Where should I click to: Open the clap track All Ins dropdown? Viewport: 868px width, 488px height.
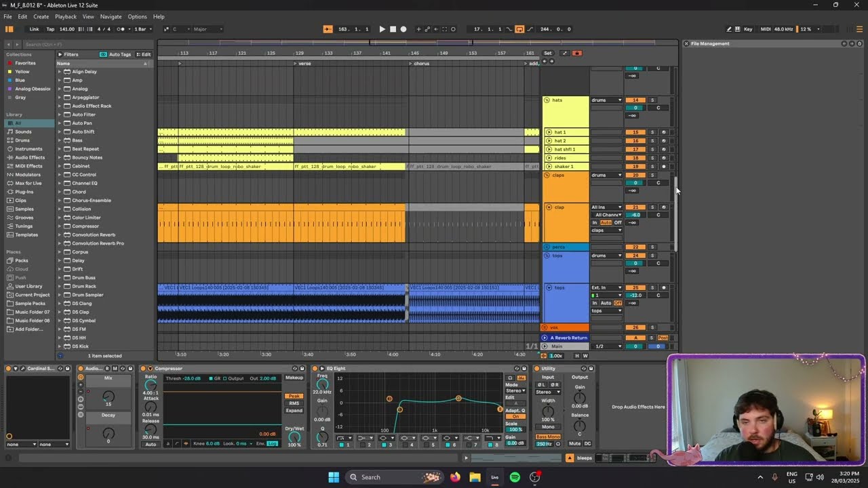[x=606, y=207]
